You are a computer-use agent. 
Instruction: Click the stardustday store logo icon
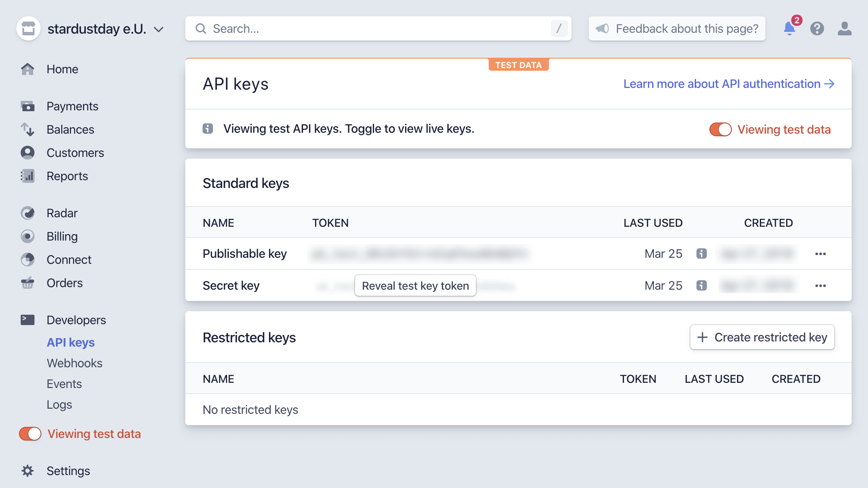click(x=28, y=28)
